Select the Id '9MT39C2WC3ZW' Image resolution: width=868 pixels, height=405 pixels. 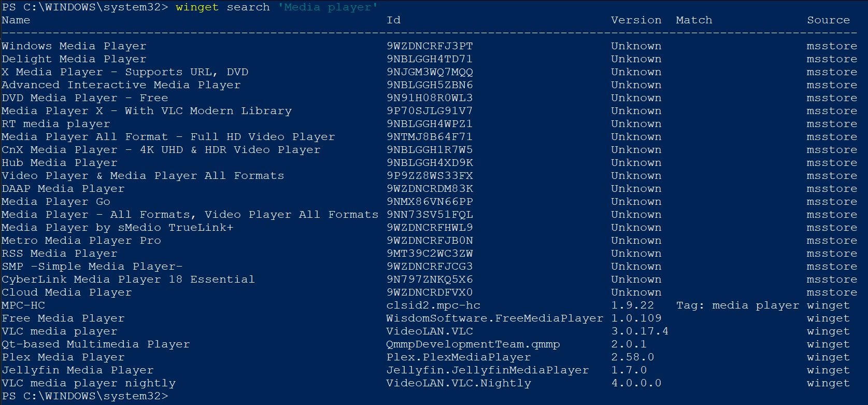tap(430, 254)
